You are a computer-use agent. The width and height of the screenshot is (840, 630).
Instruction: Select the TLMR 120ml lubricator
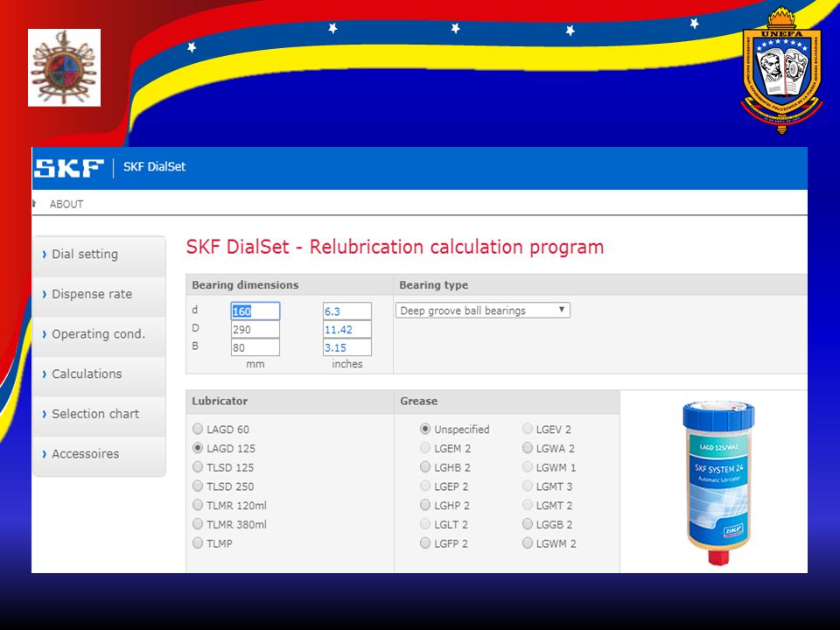click(x=198, y=505)
